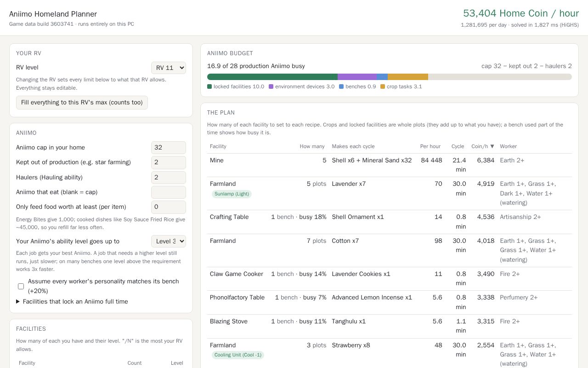Click 'Lavender Cookies x1' recipe cell
Image resolution: width=588 pixels, height=368 pixels.
click(361, 274)
